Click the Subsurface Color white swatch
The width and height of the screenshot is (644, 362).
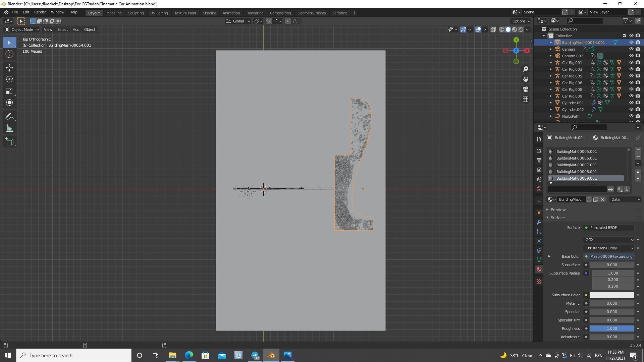(611, 295)
